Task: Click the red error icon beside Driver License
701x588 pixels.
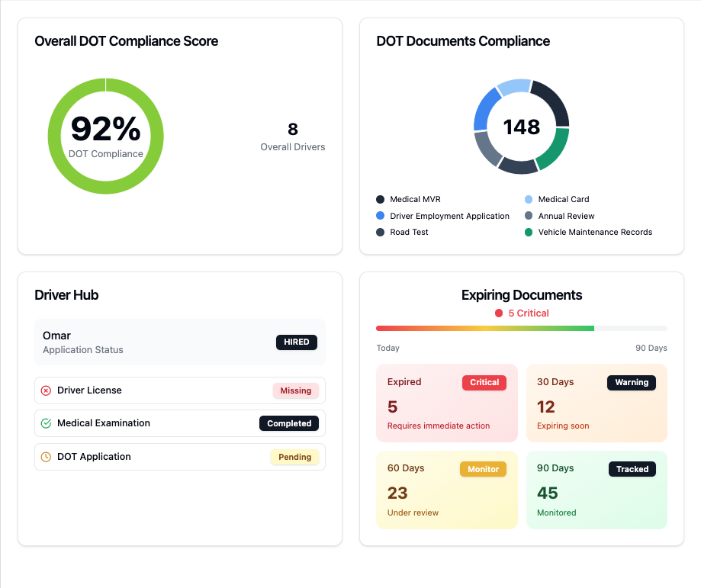Action: click(46, 390)
